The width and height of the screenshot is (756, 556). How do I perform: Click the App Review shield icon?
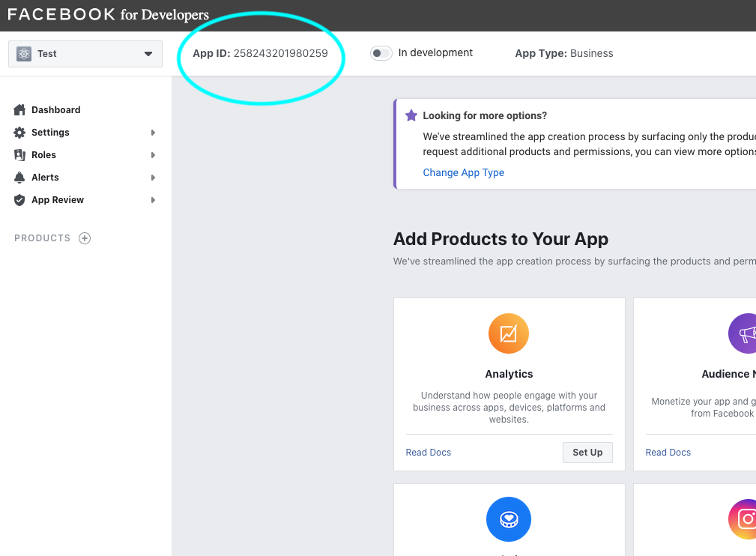[19, 200]
